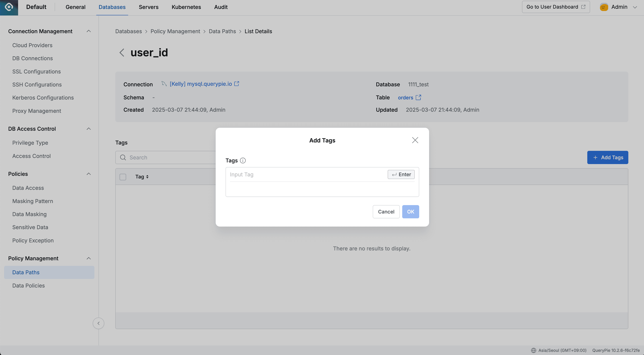Switch to the Kubernetes tab

pyautogui.click(x=186, y=7)
